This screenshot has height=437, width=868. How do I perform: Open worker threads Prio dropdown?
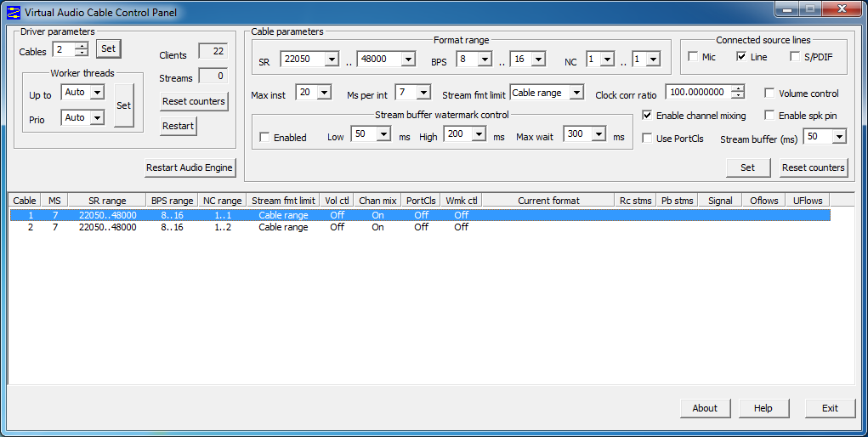pyautogui.click(x=98, y=117)
